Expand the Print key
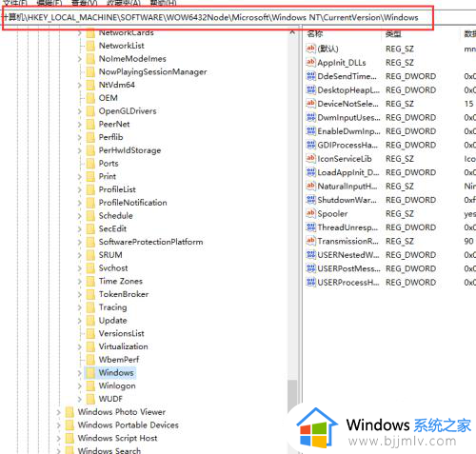This screenshot has width=476, height=454. pos(79,176)
